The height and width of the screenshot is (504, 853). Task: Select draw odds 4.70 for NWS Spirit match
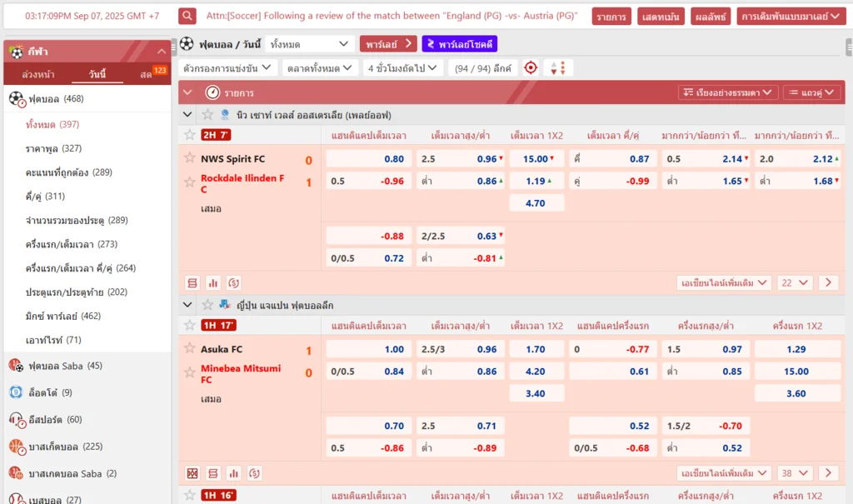[x=537, y=203]
